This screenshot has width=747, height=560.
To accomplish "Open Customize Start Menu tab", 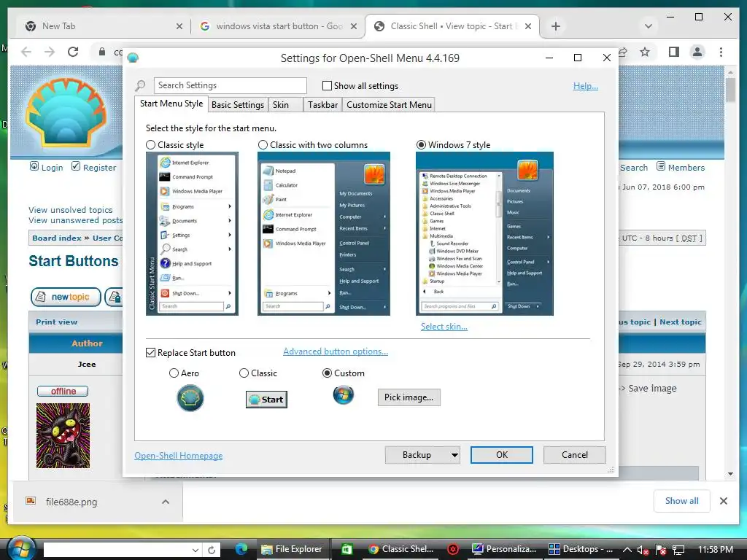I will (x=389, y=105).
